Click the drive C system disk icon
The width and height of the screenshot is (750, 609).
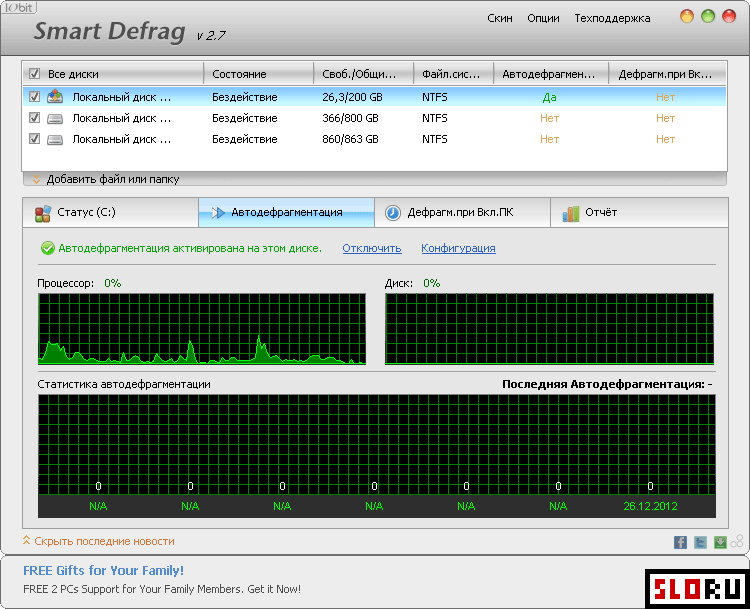pos(55,97)
